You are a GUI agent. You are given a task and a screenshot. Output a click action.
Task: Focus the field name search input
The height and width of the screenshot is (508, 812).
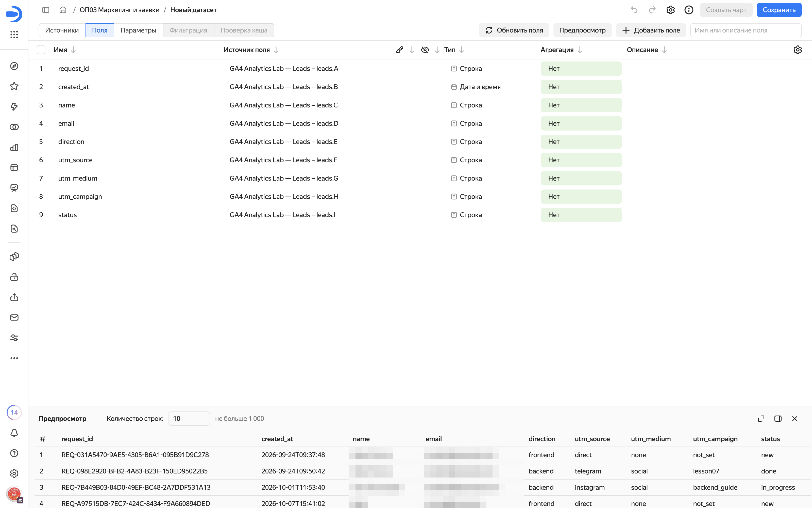(746, 30)
